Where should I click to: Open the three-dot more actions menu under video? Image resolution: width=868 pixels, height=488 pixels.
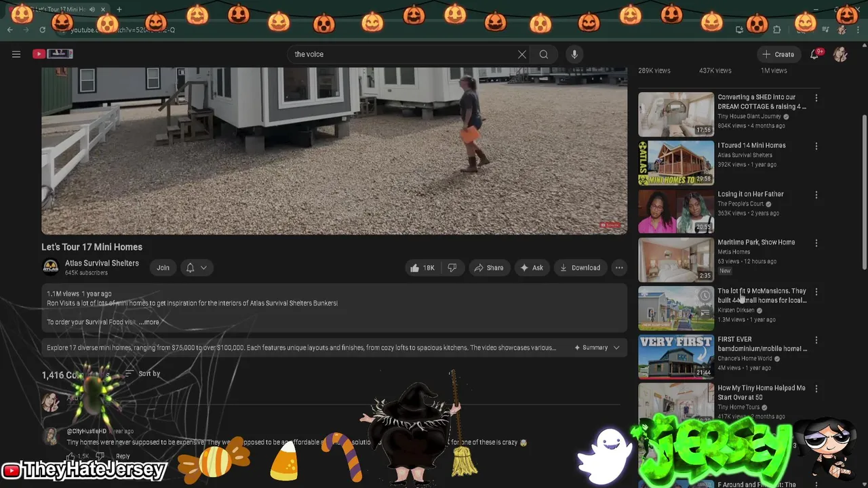point(619,268)
